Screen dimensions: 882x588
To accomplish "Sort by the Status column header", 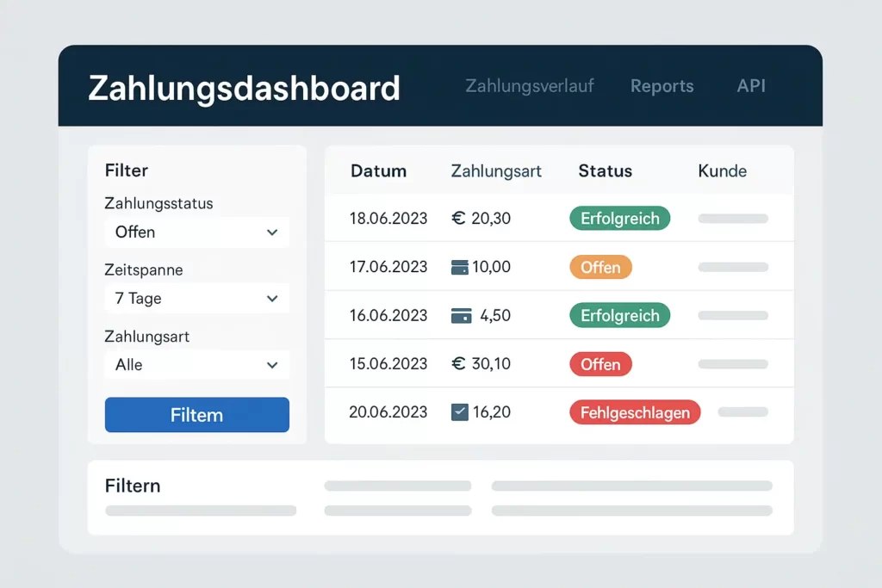I will pyautogui.click(x=606, y=171).
